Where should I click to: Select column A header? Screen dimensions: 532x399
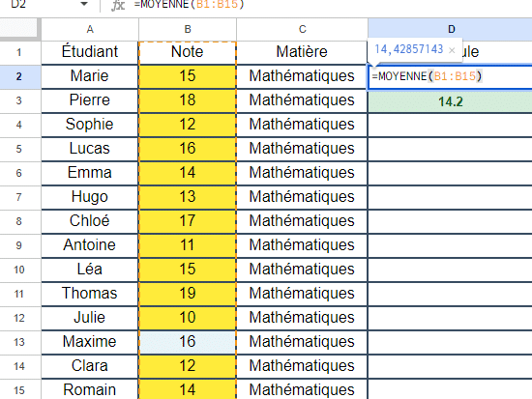pyautogui.click(x=90, y=30)
